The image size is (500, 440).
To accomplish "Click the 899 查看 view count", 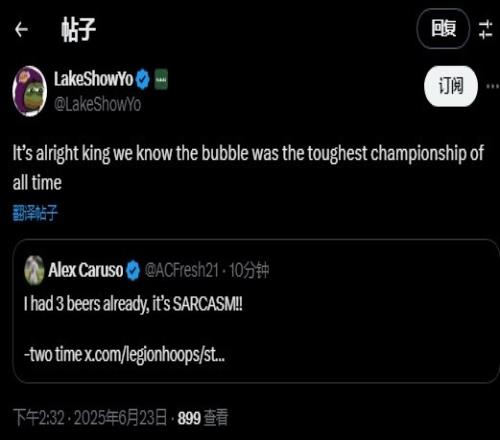I will [203, 418].
